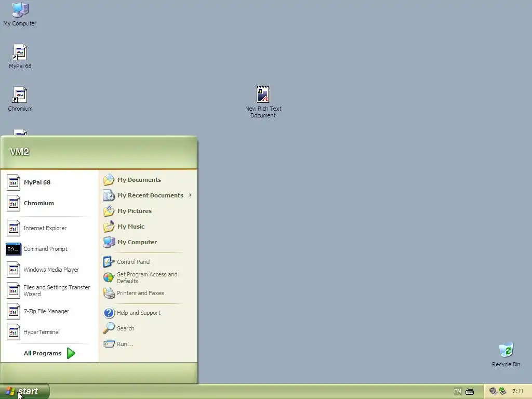Open 7-Zip File Manager icon
532x399 pixels.
(x=14, y=312)
